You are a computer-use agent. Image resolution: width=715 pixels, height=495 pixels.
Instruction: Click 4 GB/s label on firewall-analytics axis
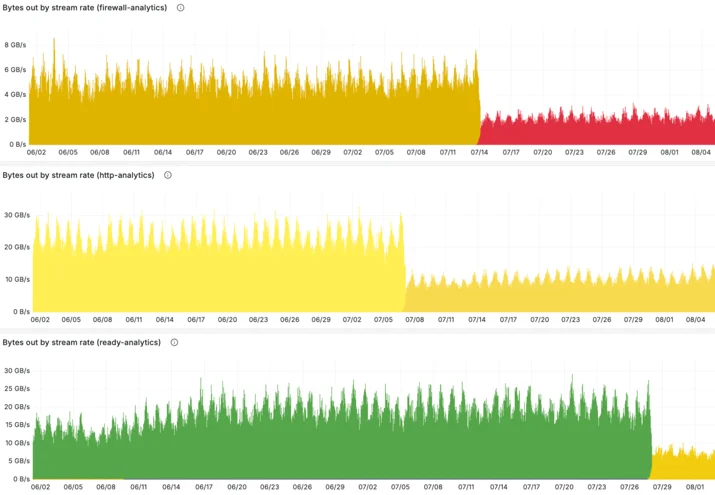[16, 94]
